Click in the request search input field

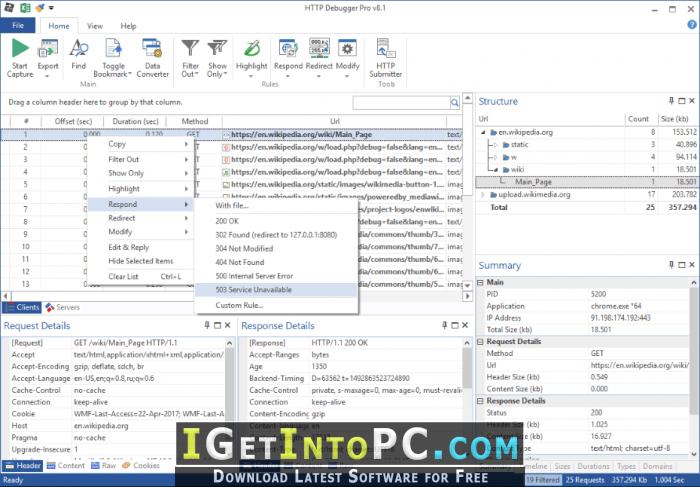401,103
